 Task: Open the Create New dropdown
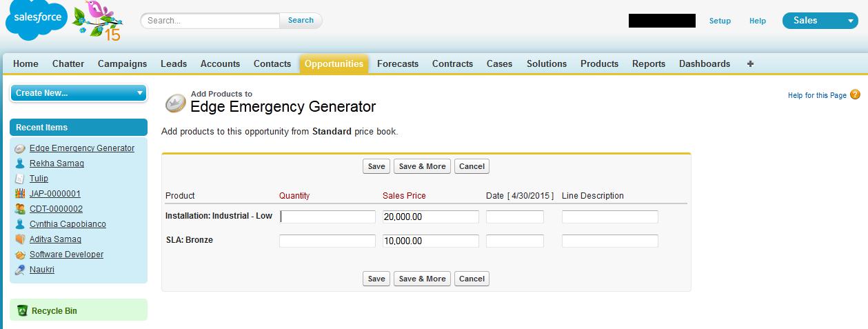[79, 92]
